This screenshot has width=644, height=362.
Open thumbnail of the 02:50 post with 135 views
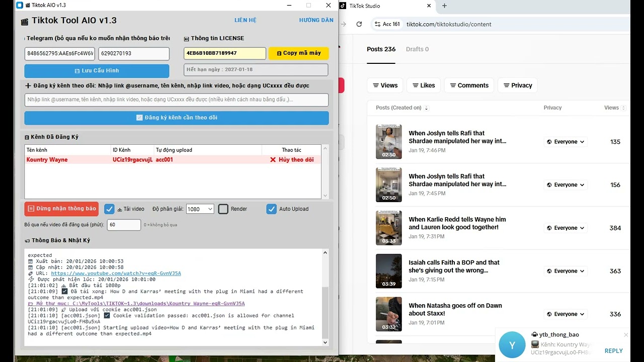(389, 142)
